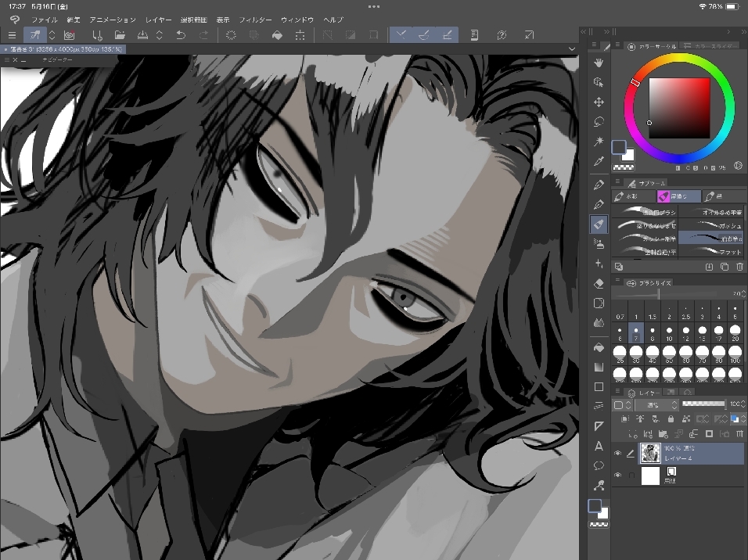Choose the ガッシュ brush sub tool
The width and height of the screenshot is (748, 560).
click(710, 224)
